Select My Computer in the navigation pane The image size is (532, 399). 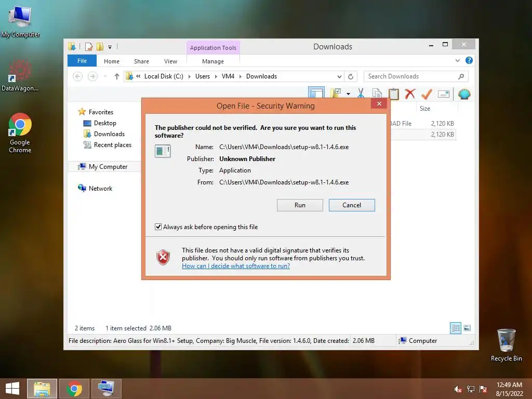(x=108, y=167)
